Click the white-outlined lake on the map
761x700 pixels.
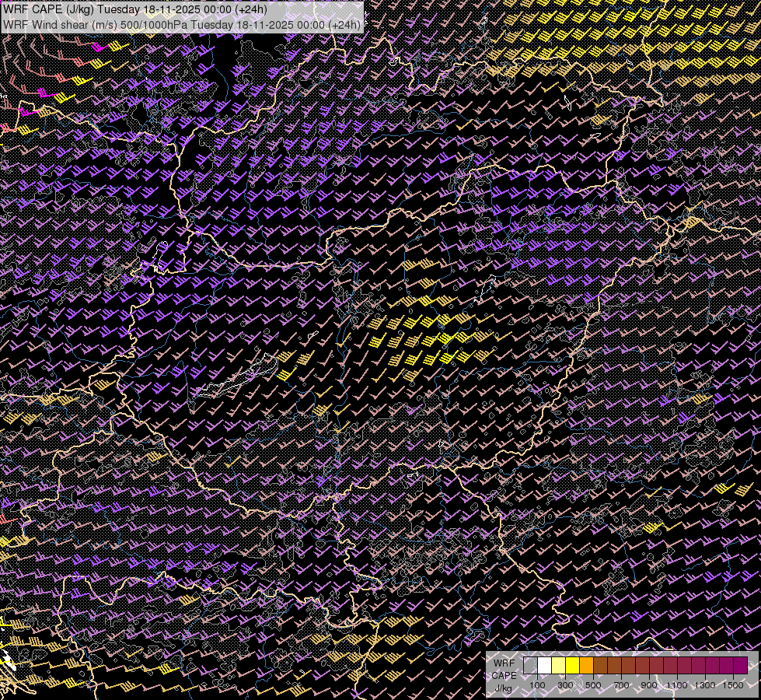(x=233, y=380)
